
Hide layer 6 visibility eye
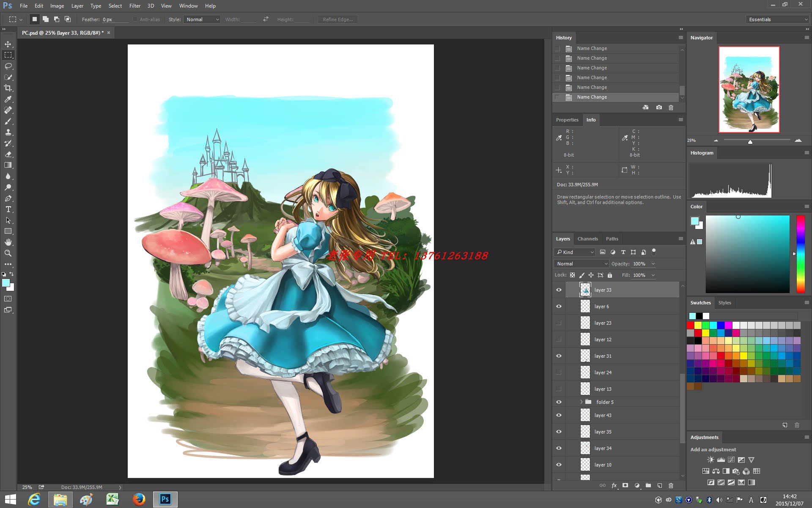[559, 306]
